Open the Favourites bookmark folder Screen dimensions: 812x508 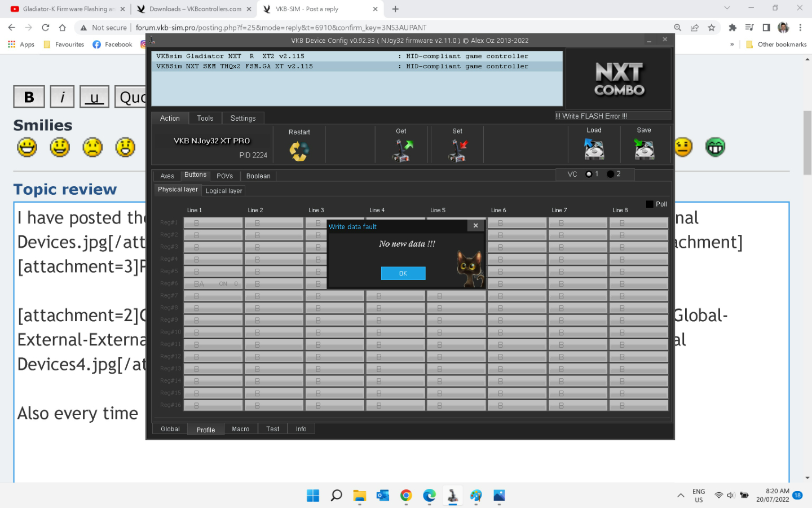tap(64, 44)
